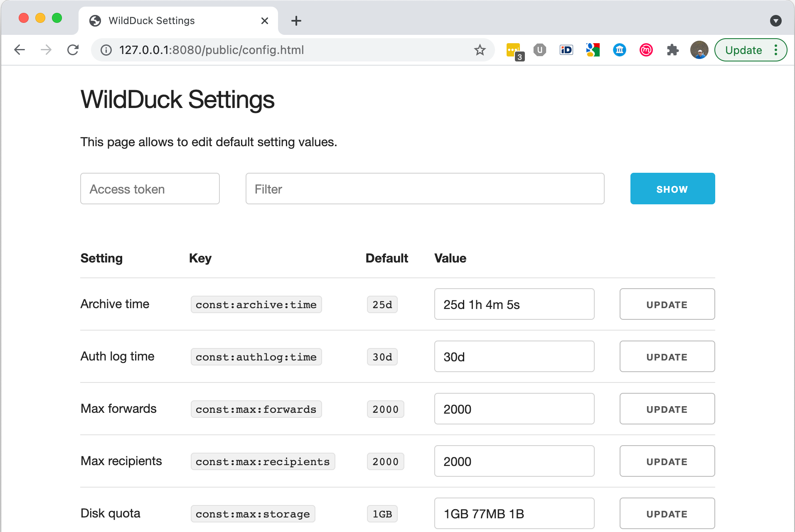The width and height of the screenshot is (795, 532).
Task: Click the Disk quota setting label
Action: tap(111, 513)
